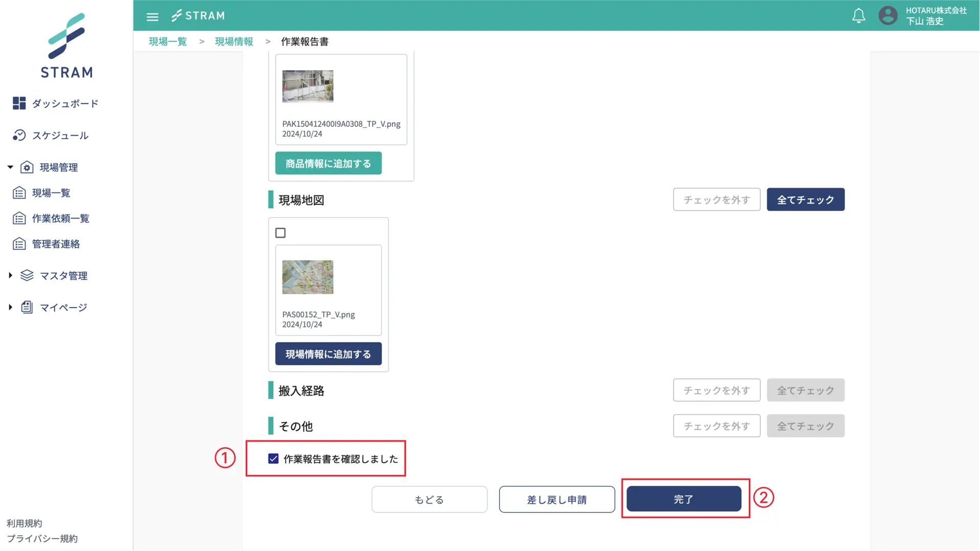Image resolution: width=980 pixels, height=551 pixels.
Task: Expand the マスタ管理 section arrow
Action: click(x=10, y=276)
